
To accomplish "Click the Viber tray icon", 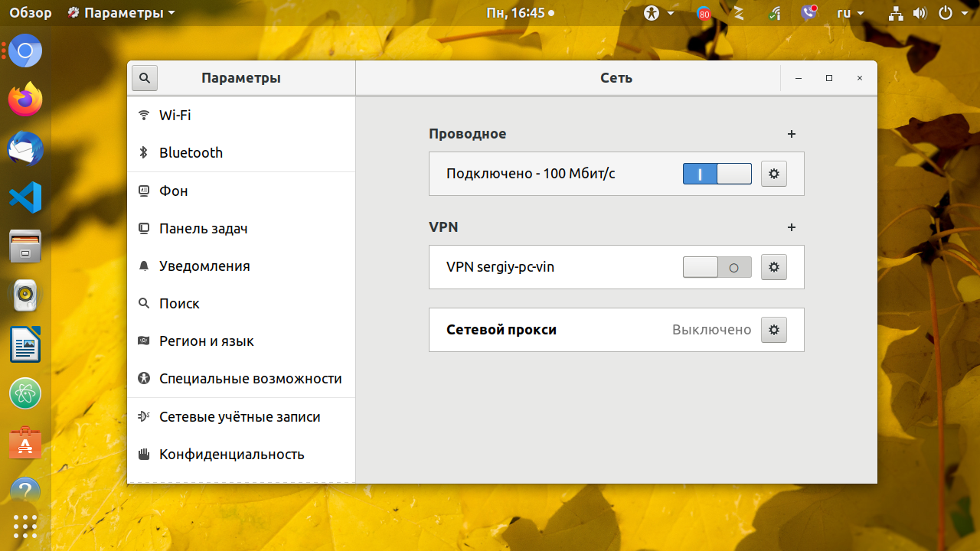I will [808, 13].
